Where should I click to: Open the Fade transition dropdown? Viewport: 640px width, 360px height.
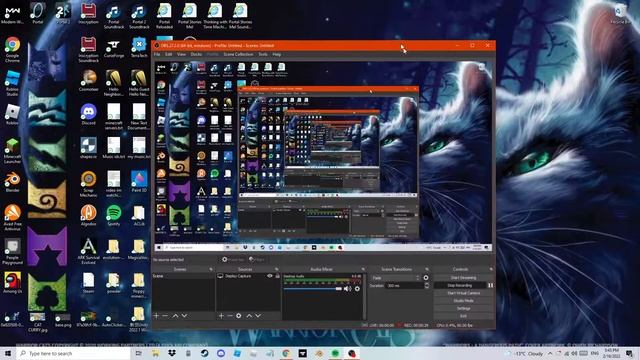395,278
